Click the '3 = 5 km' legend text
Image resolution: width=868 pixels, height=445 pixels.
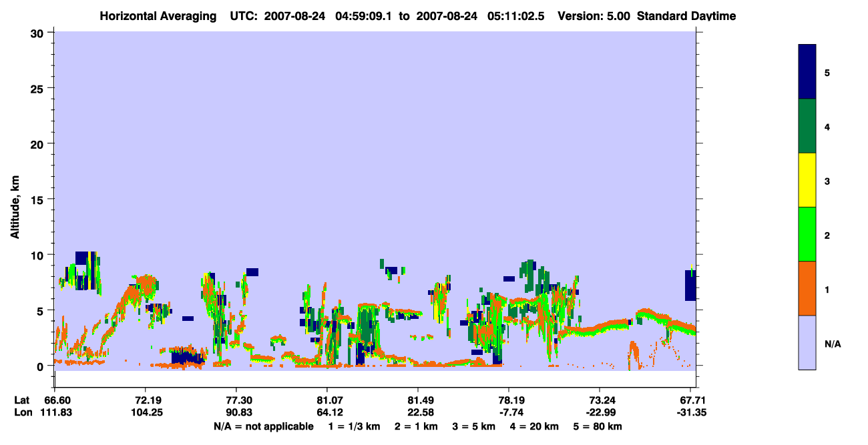(x=473, y=426)
